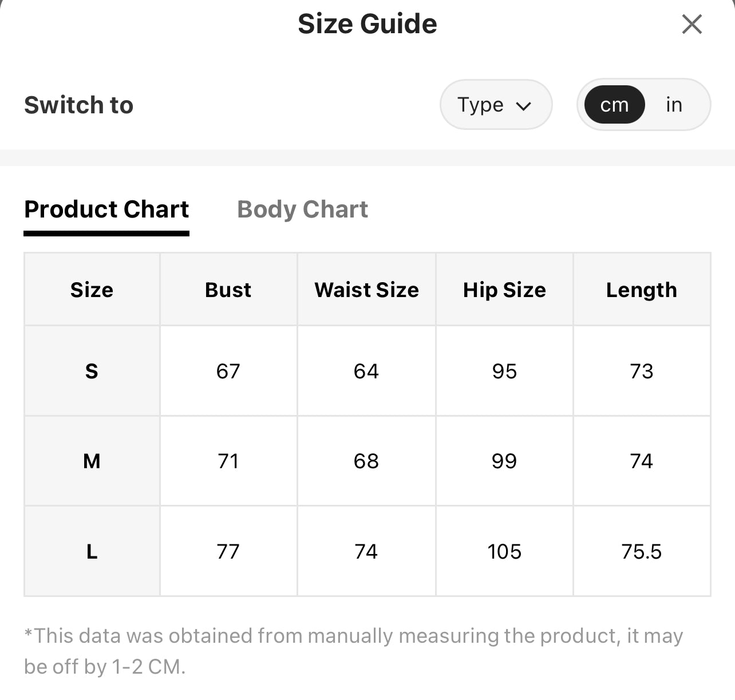This screenshot has width=735, height=700.
Task: Click the Bust column header
Action: [228, 290]
